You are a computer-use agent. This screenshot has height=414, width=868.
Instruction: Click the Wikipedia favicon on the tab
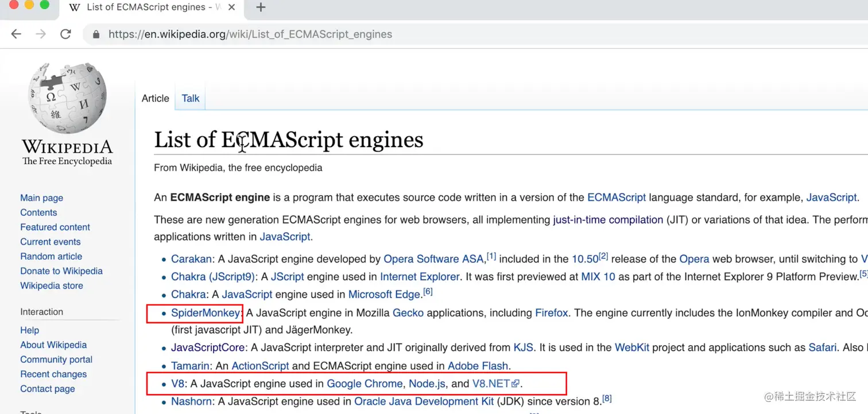(74, 7)
